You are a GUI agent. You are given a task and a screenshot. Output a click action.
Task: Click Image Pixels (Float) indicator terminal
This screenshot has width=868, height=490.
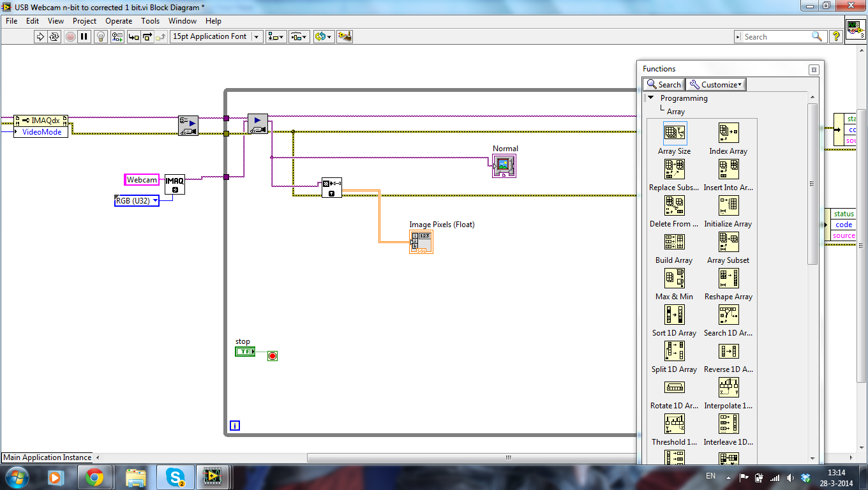pyautogui.click(x=421, y=242)
